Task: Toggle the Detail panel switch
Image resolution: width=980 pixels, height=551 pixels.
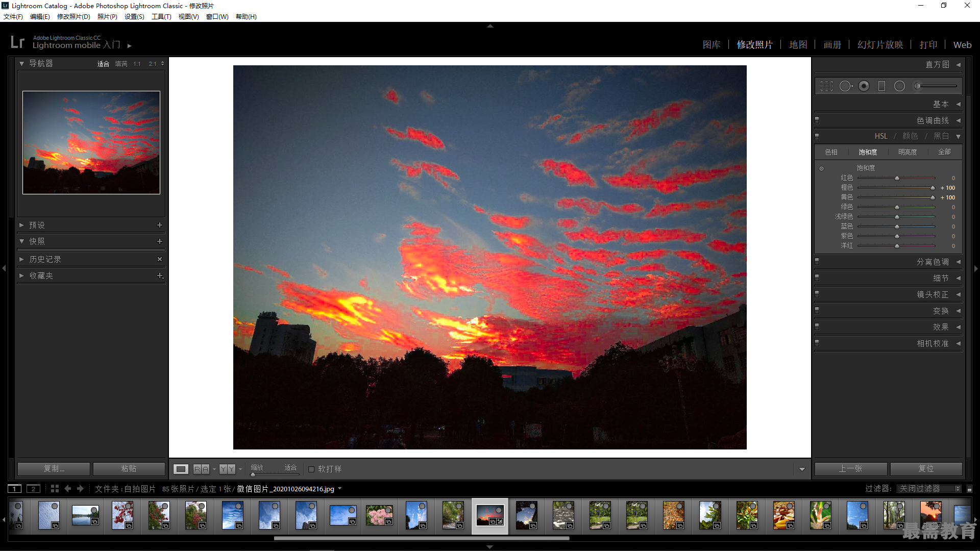Action: [817, 278]
